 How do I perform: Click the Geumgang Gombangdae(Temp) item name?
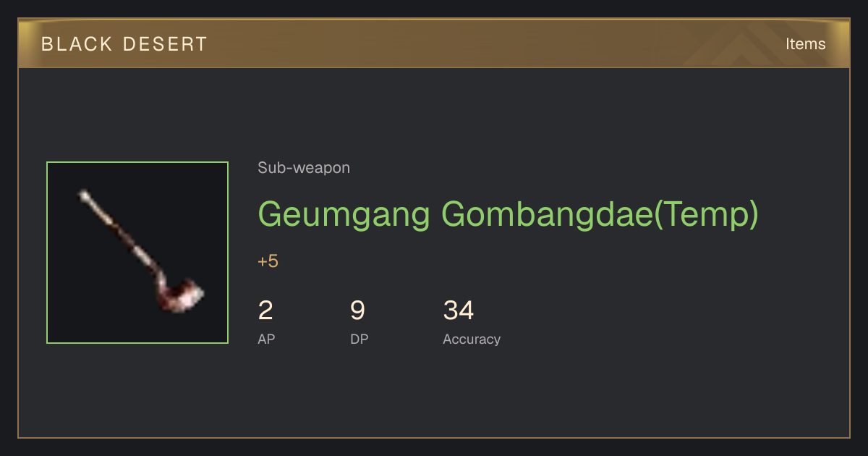point(508,214)
